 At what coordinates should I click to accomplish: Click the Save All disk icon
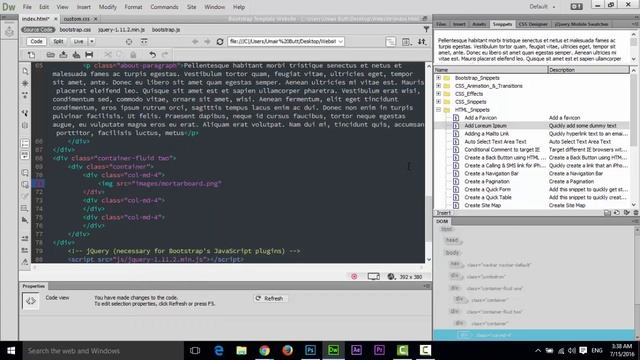(x=76, y=55)
